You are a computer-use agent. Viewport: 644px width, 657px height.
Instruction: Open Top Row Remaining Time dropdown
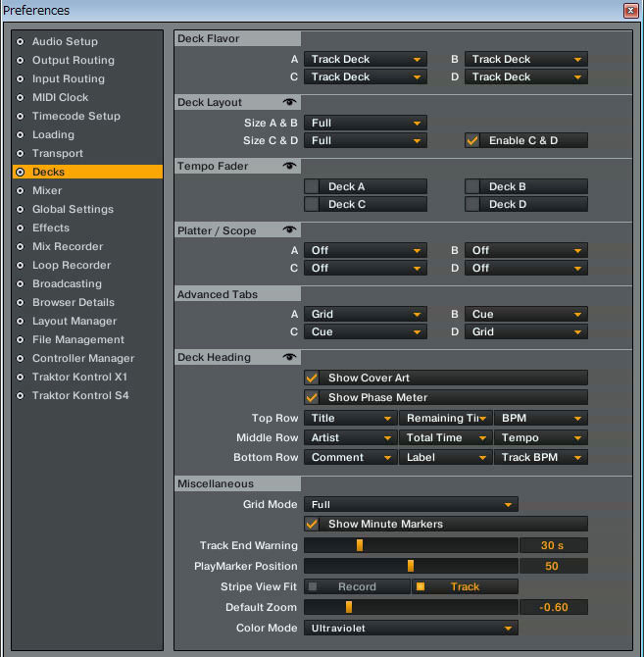coord(446,418)
